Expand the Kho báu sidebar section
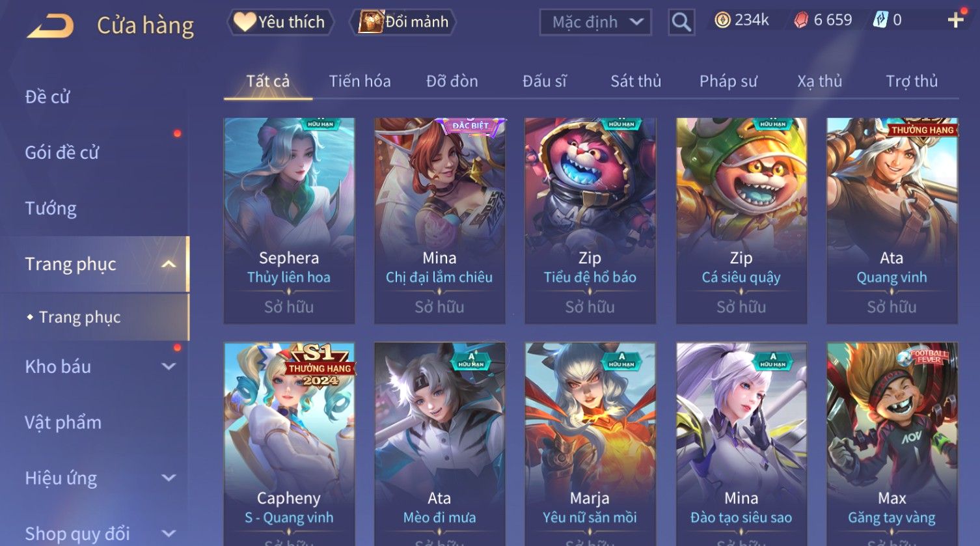 pyautogui.click(x=169, y=366)
